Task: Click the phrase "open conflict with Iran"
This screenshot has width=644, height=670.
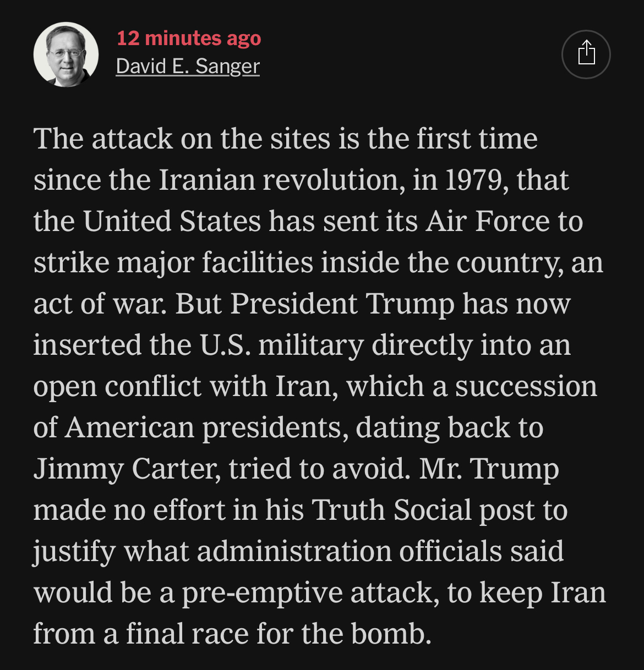Action: [182, 386]
